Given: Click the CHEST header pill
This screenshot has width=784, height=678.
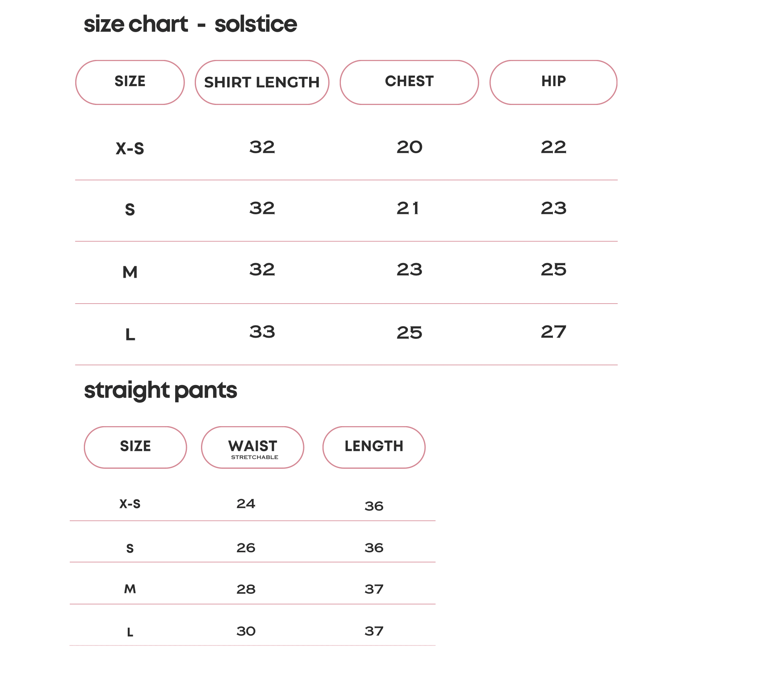Looking at the screenshot, I should [x=409, y=83].
